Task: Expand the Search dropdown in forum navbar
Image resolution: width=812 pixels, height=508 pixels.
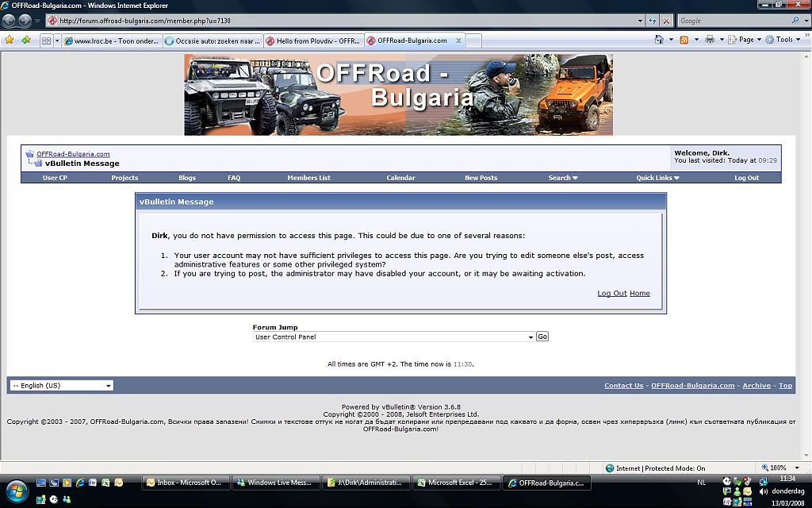Action: [x=563, y=178]
